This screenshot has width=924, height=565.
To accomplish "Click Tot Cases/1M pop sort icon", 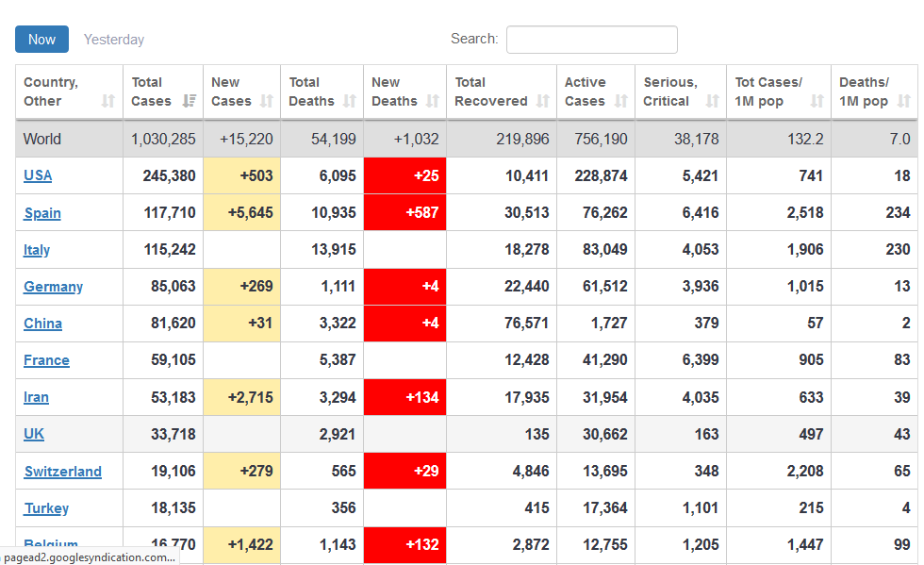I will tap(817, 101).
